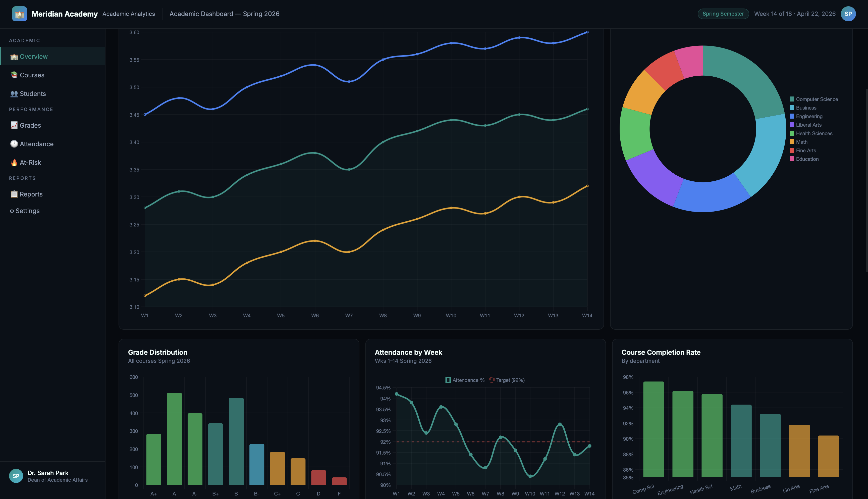Screen dimensions: 868x499
Task: Click the blue Engineering donut segment
Action: [x=711, y=196]
